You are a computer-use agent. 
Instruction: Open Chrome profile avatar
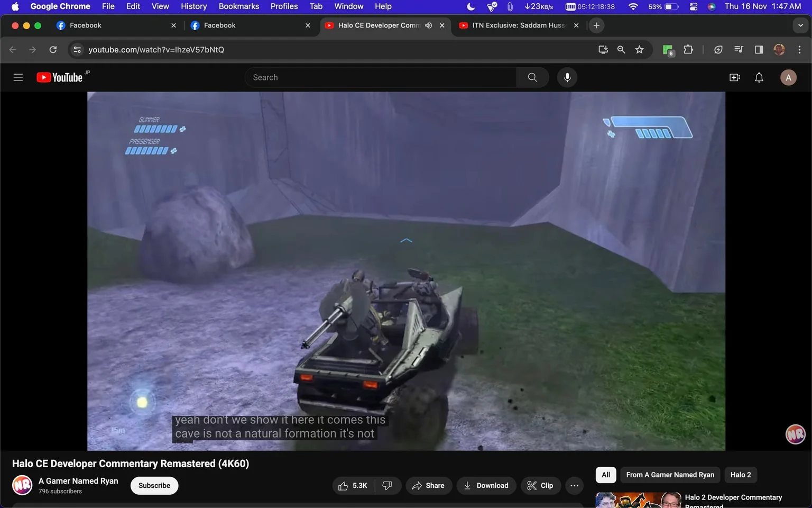click(779, 50)
